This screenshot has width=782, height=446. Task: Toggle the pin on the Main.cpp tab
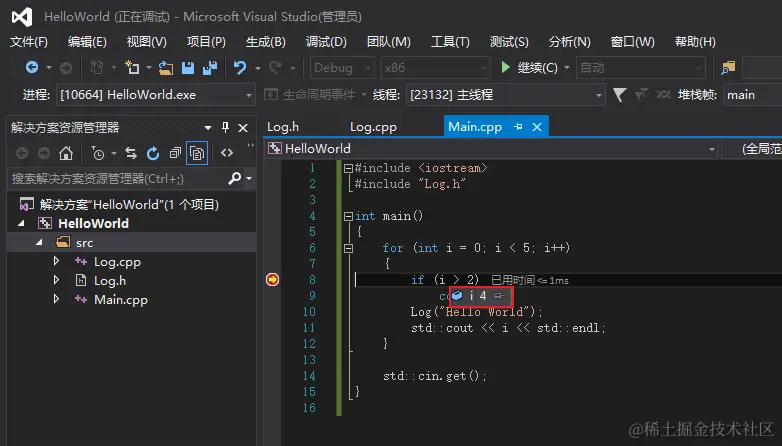[x=518, y=127]
